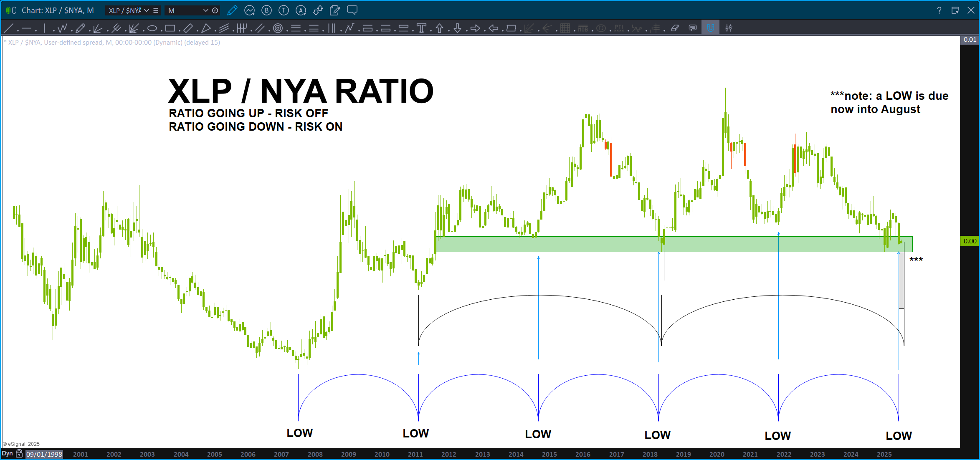Click the Dyn scaling button

(7, 454)
